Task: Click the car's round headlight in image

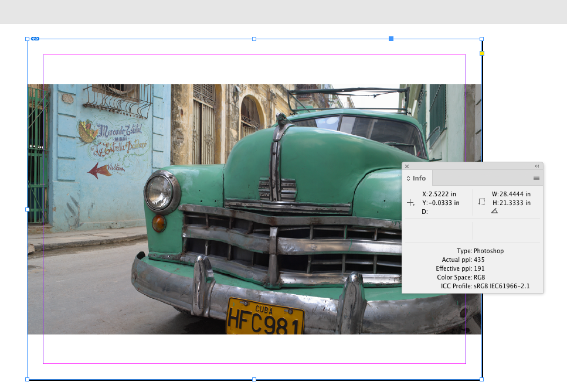Action: coord(159,192)
